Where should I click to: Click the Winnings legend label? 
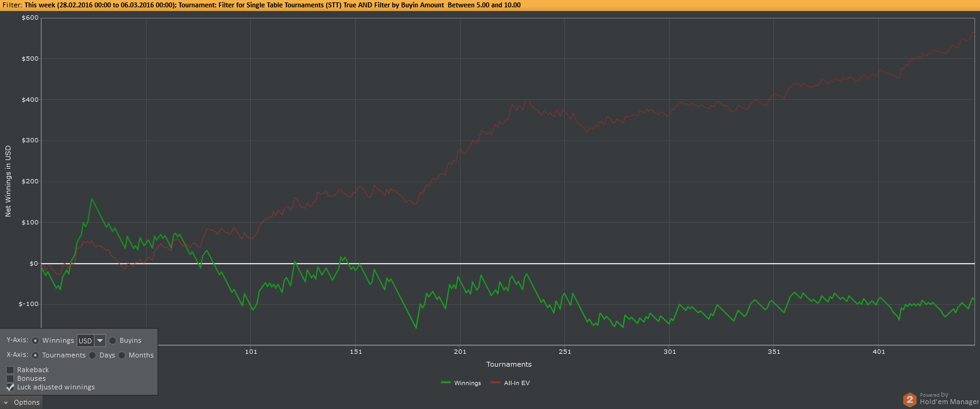[x=467, y=383]
